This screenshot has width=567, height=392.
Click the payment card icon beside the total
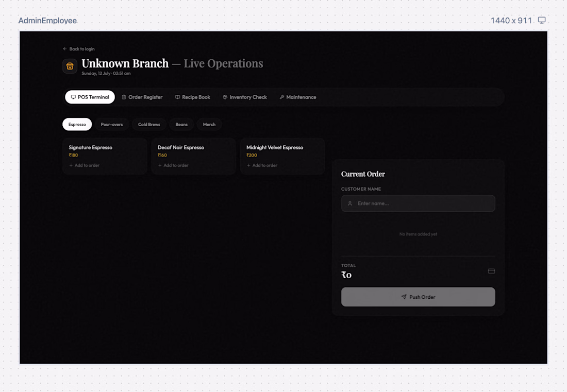click(x=491, y=271)
